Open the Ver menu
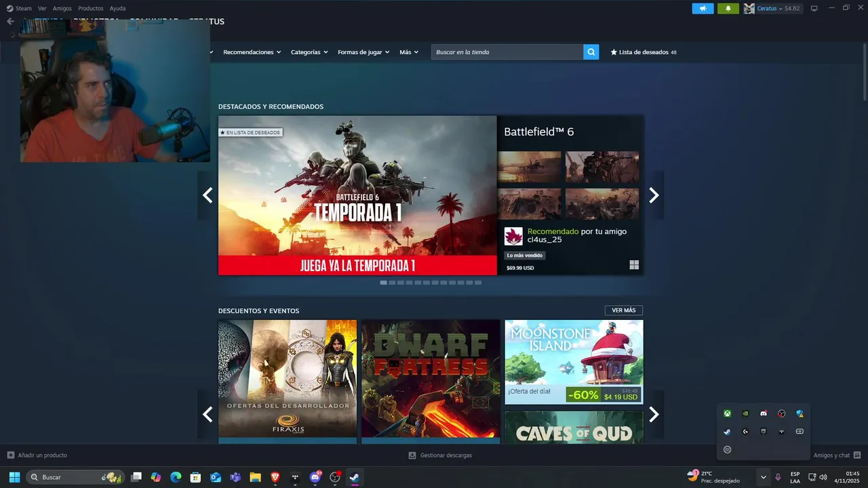 coord(43,8)
